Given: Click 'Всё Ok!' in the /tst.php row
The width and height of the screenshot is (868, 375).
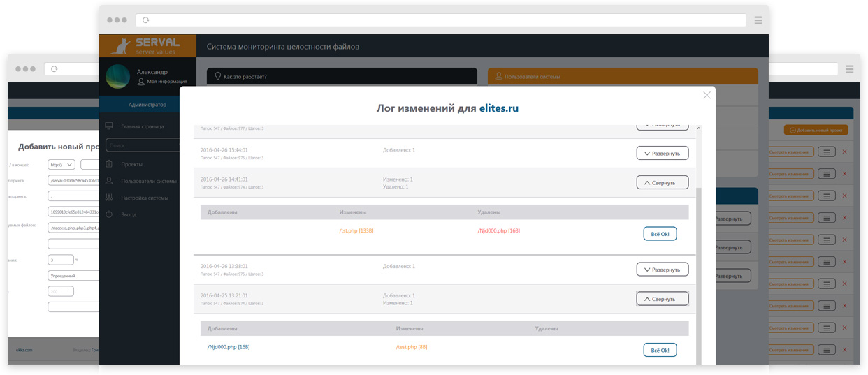Looking at the screenshot, I should (660, 234).
